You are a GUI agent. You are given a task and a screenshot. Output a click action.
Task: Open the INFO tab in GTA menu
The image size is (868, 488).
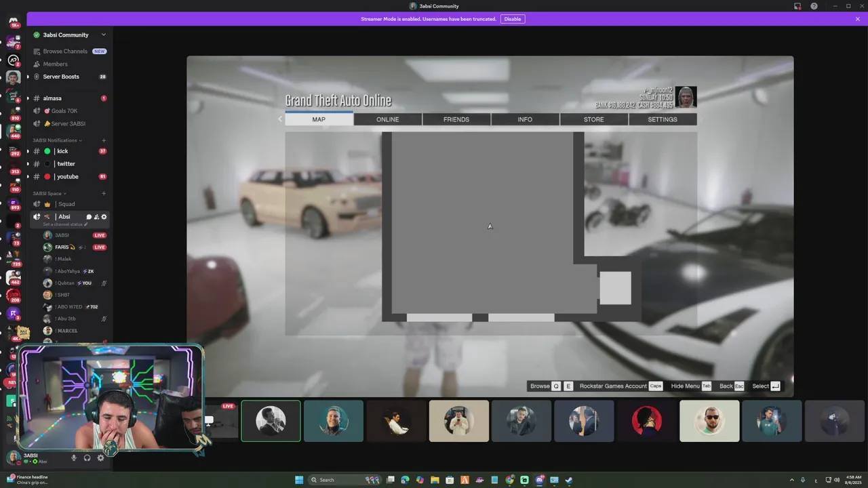[x=525, y=119]
